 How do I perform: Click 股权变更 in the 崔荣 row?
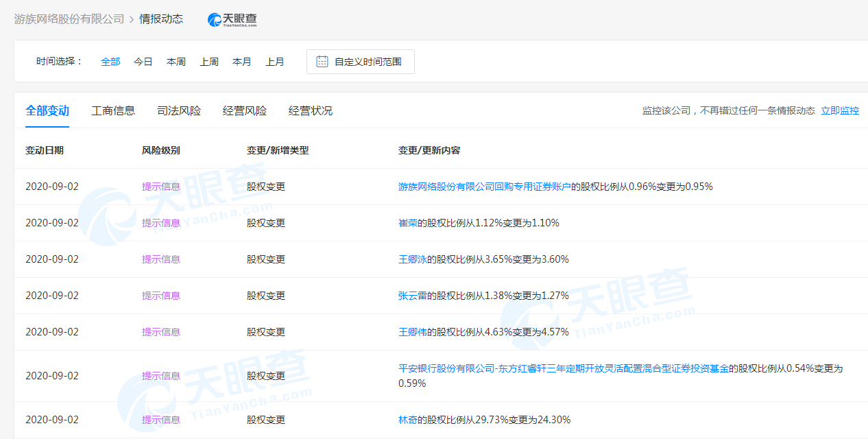point(266,223)
